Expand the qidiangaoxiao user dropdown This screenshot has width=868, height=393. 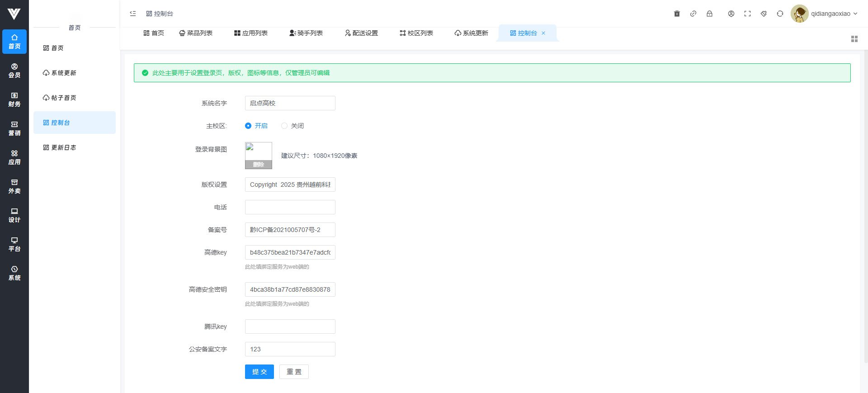(834, 14)
